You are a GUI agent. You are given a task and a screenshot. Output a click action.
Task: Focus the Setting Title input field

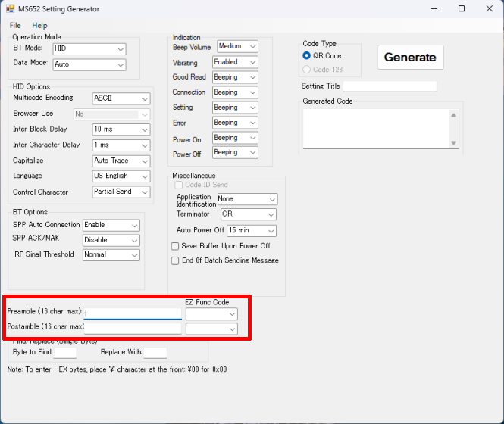coord(390,86)
